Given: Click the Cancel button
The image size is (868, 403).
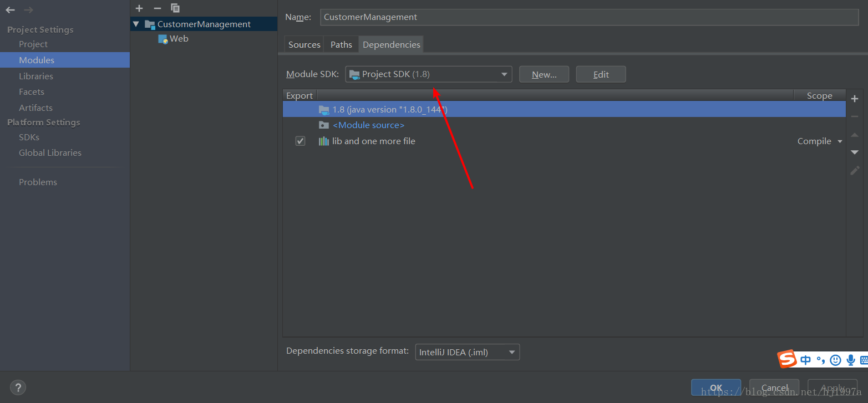Looking at the screenshot, I should point(774,387).
